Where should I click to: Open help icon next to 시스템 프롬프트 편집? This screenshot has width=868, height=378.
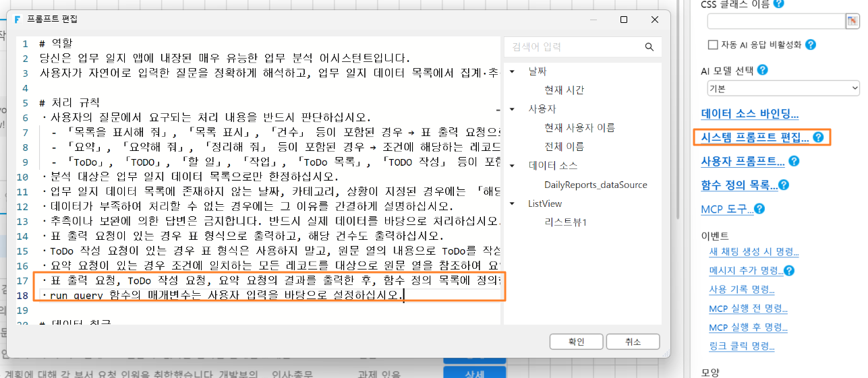click(818, 137)
